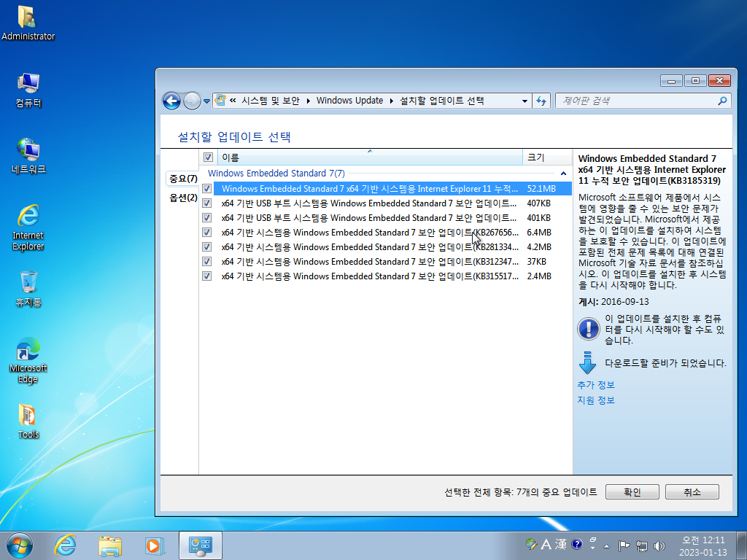
Task: Expand the breadcrumb arrow after 시스템 및 보안
Action: (x=309, y=101)
